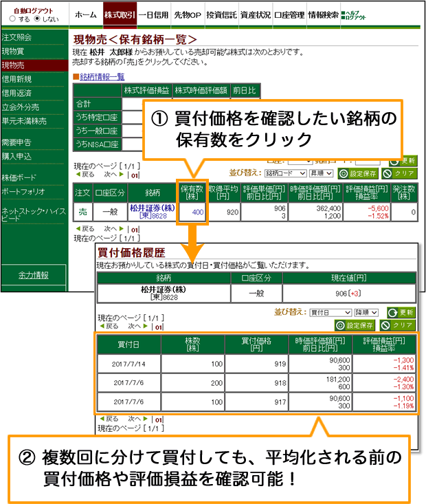The height and width of the screenshot is (504, 426).
Task: Click the 買付価格 919 cell
Action: pos(256,364)
